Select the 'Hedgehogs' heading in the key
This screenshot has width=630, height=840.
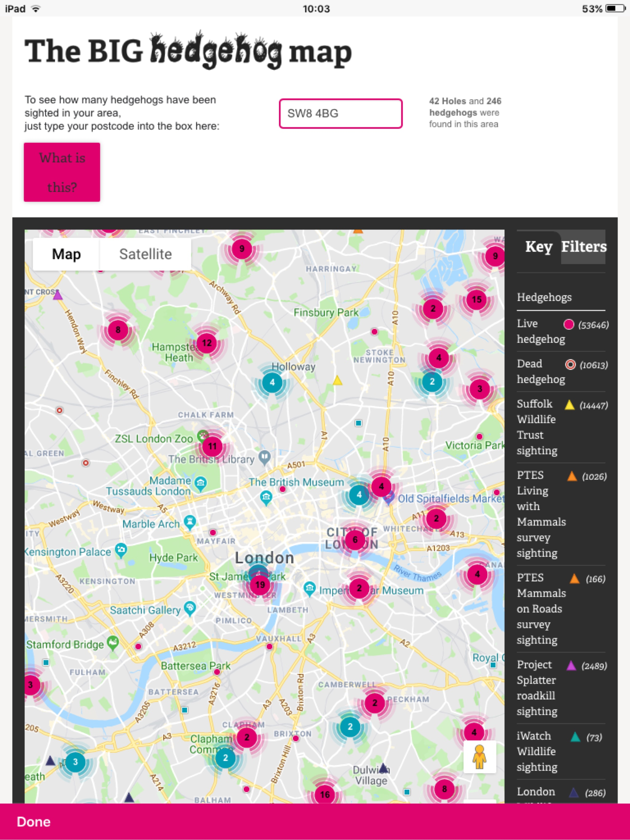click(544, 297)
